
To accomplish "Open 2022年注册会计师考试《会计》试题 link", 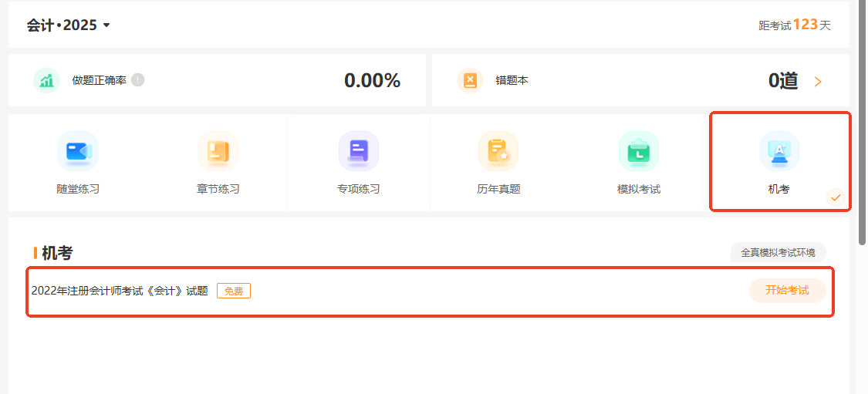I will [120, 291].
